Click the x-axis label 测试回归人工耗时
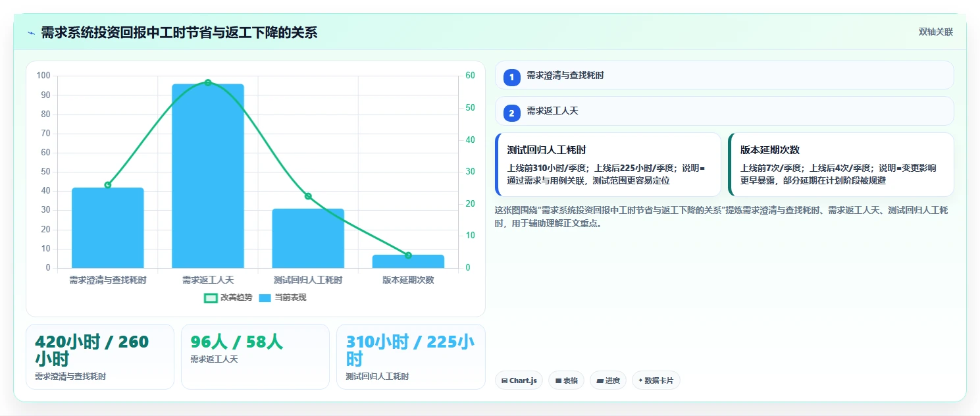 click(308, 280)
